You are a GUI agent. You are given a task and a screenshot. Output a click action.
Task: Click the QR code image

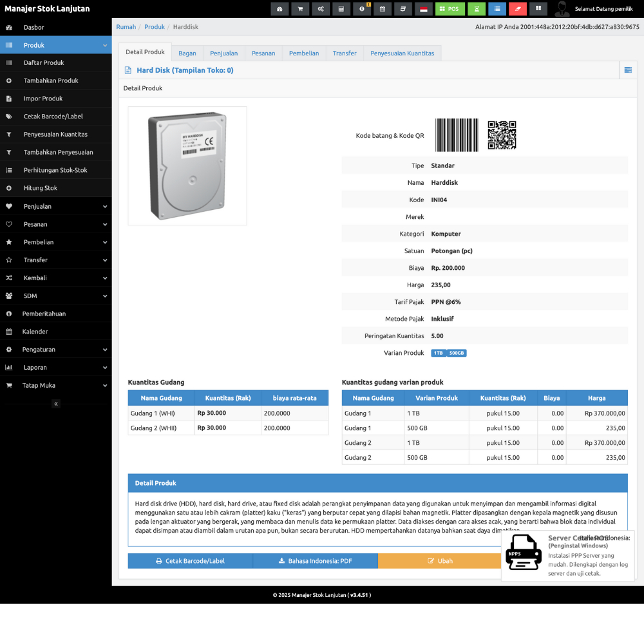tap(502, 135)
